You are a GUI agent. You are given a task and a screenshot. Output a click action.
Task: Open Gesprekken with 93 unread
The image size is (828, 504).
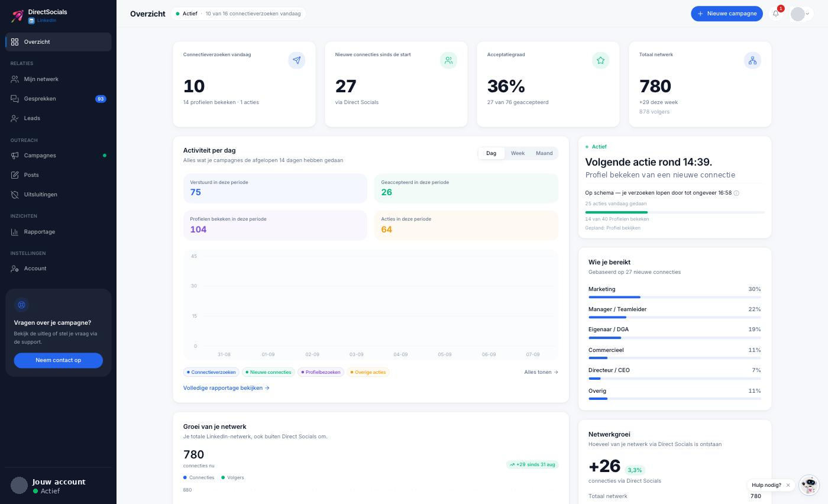[59, 99]
